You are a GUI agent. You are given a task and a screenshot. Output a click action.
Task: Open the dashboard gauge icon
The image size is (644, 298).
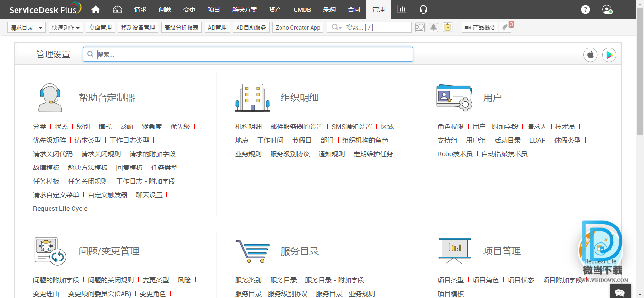118,9
